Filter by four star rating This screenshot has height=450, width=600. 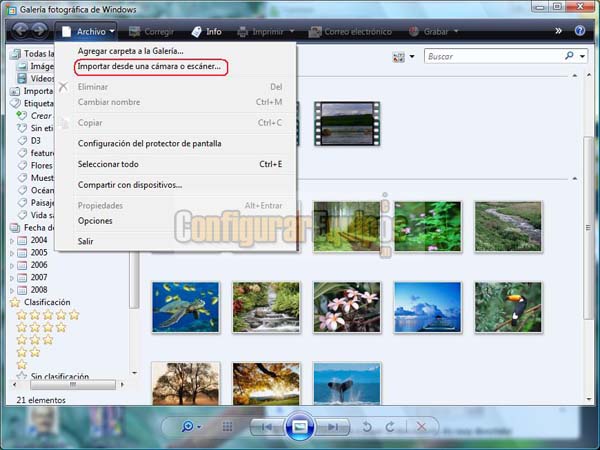click(x=41, y=328)
